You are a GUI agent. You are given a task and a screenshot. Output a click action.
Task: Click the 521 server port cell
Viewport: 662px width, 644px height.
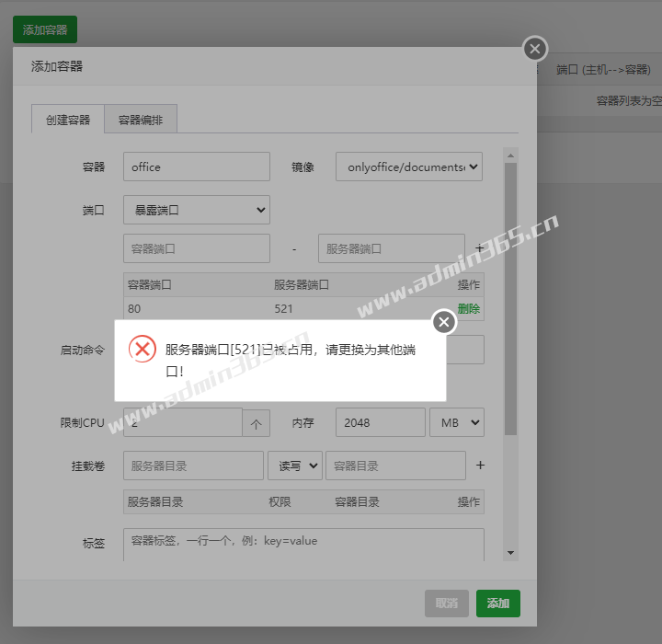pos(284,309)
